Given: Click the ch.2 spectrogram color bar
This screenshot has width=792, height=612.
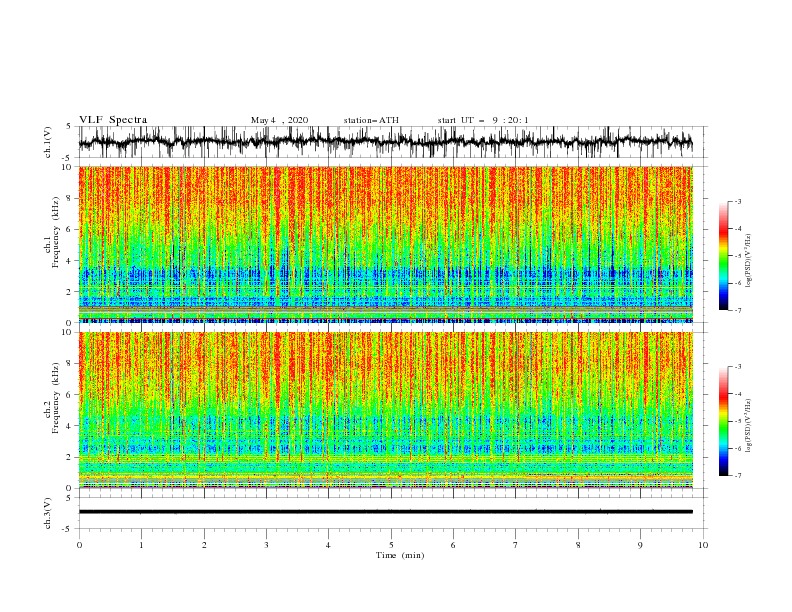Looking at the screenshot, I should tap(723, 421).
